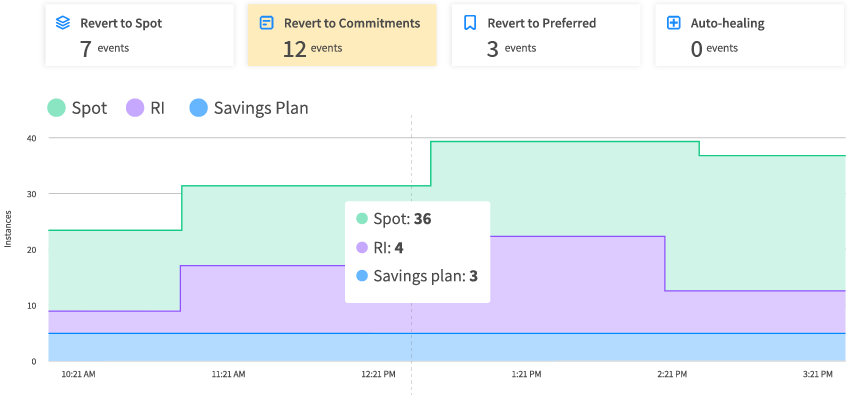850x399 pixels.
Task: Click the 12 events count
Action: point(313,48)
